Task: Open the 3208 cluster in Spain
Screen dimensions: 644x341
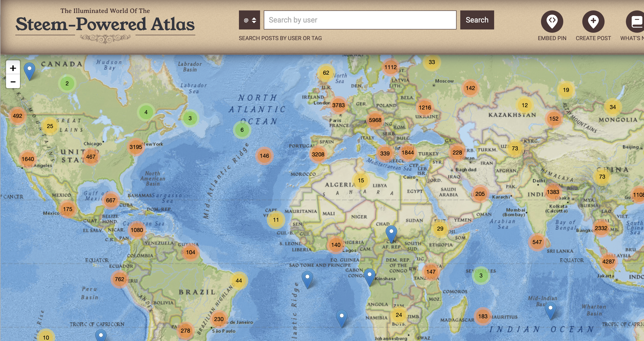Action: (x=318, y=154)
